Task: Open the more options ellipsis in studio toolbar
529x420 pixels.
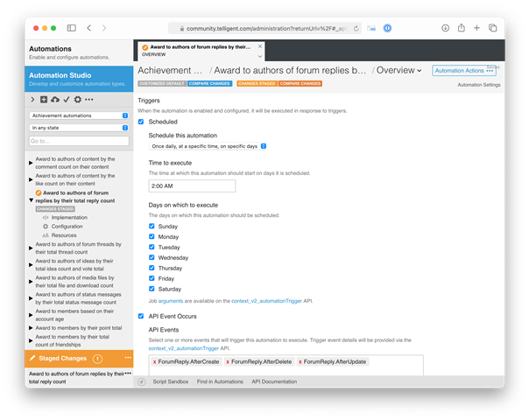Action: point(89,100)
